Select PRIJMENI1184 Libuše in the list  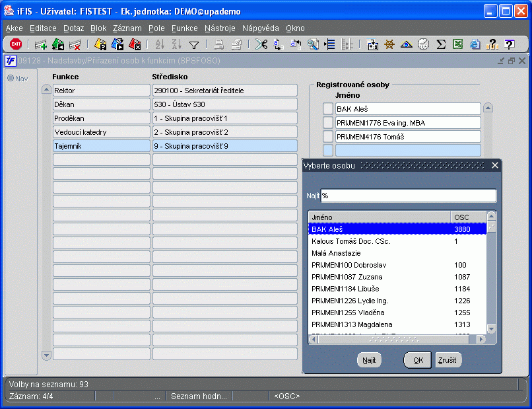[397, 289]
